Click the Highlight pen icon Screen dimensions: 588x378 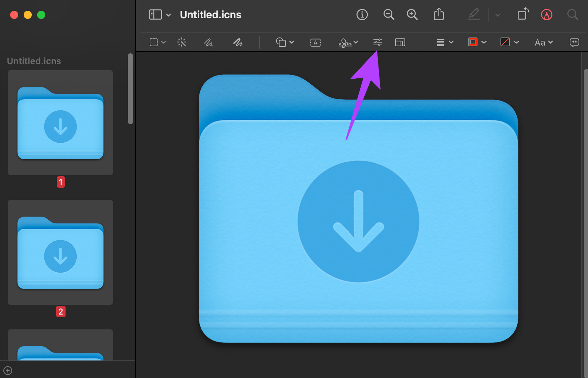coord(474,15)
